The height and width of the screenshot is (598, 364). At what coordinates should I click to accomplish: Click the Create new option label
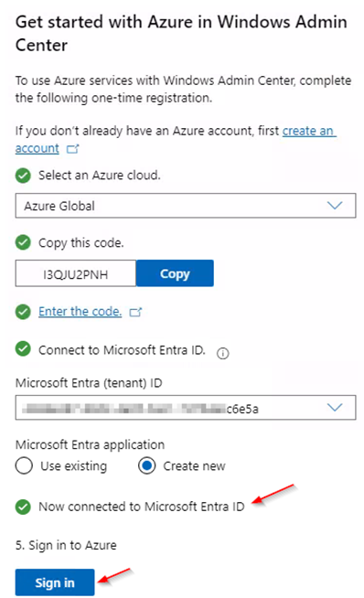(194, 466)
